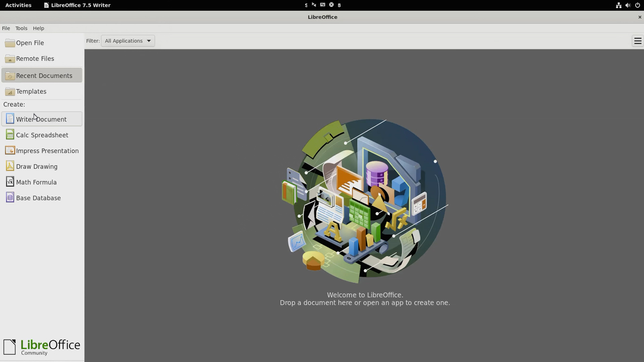Click the Writer Document icon
The height and width of the screenshot is (362, 644).
(x=10, y=119)
